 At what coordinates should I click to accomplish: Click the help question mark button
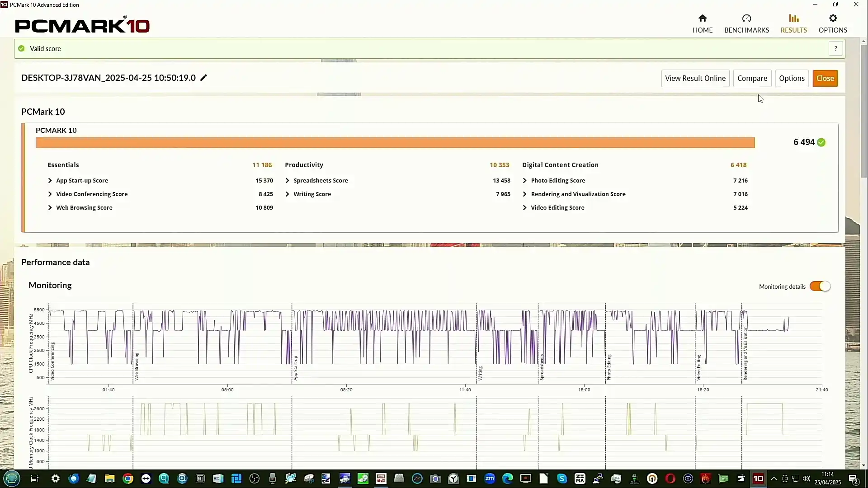[835, 48]
